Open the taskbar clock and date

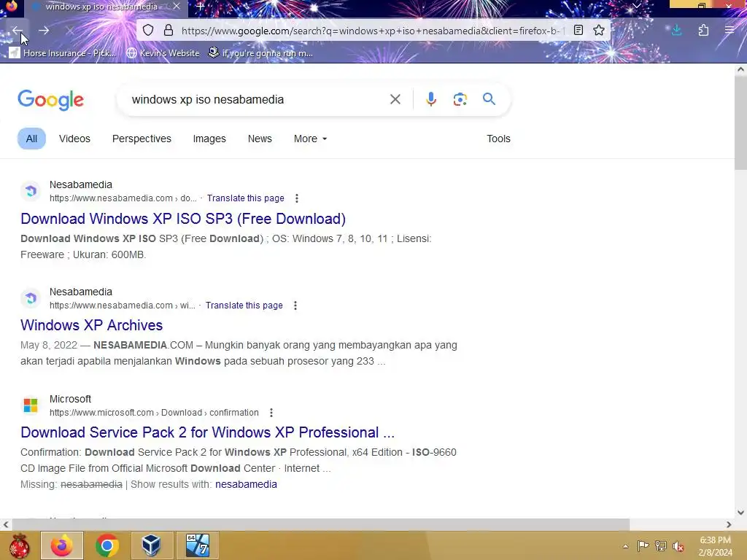715,546
